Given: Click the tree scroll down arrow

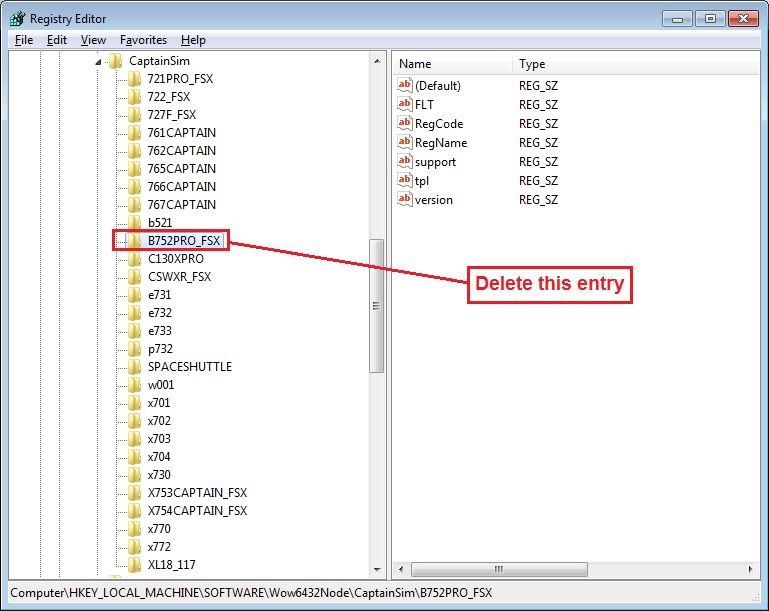Looking at the screenshot, I should coord(377,567).
